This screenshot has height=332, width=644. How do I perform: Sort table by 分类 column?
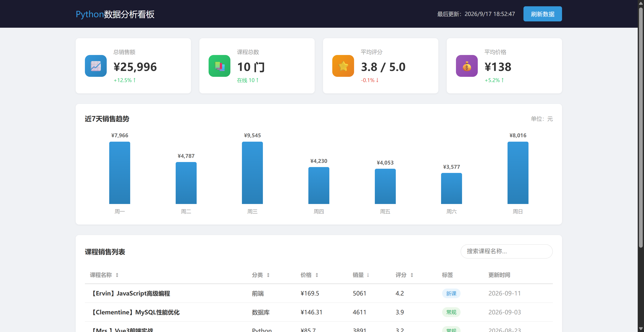tap(261, 275)
